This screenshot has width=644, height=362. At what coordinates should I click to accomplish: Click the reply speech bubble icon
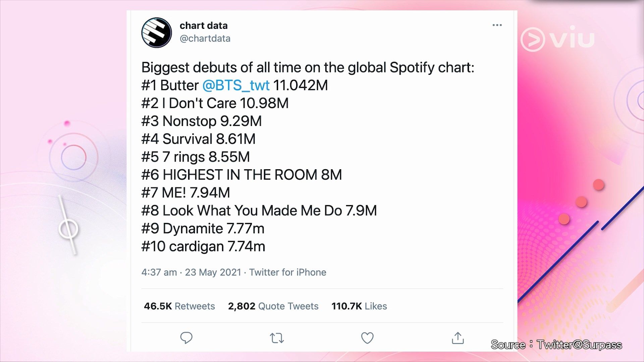(x=186, y=338)
